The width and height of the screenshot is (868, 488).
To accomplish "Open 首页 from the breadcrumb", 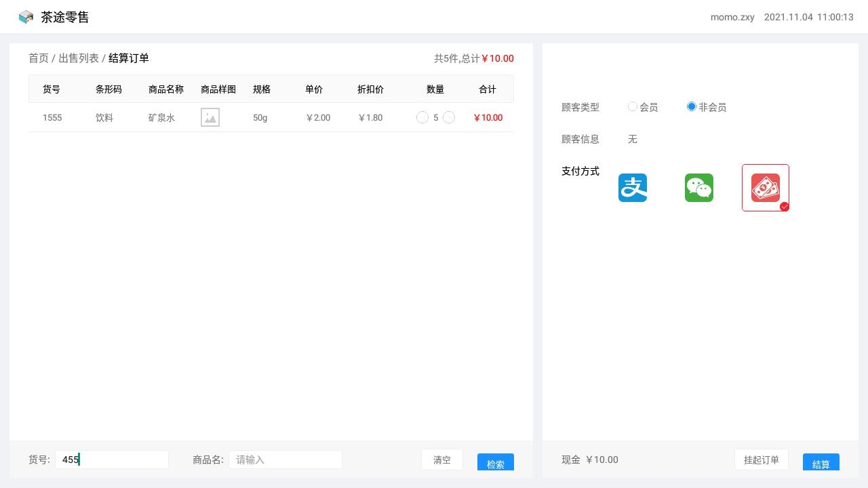I will click(x=38, y=58).
